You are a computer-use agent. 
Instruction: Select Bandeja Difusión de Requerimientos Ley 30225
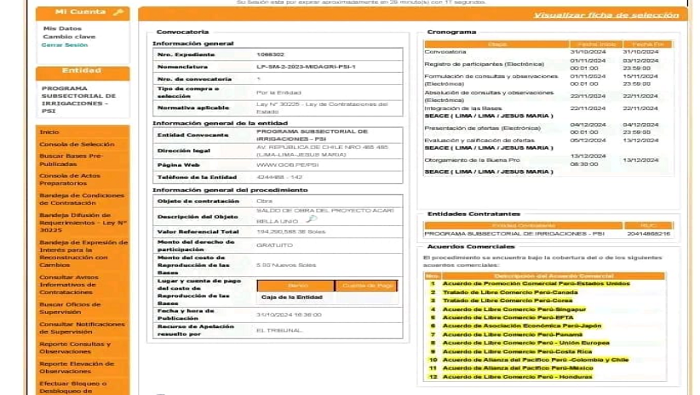(83, 222)
